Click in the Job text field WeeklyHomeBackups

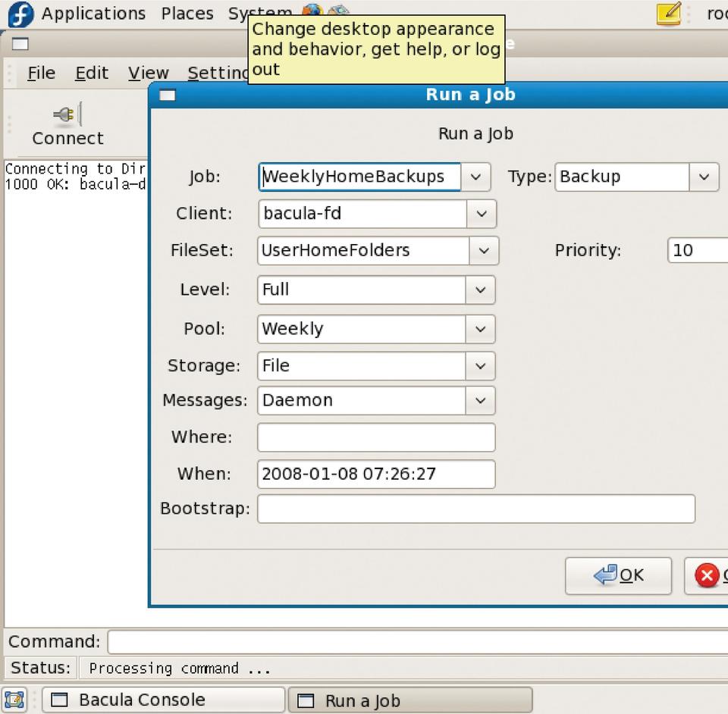(x=359, y=177)
